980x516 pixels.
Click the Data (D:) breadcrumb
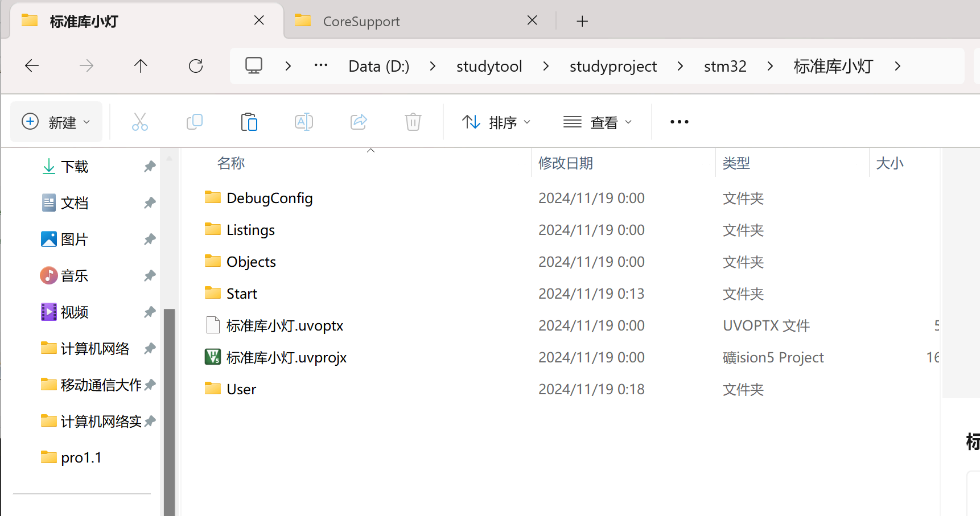pos(379,66)
